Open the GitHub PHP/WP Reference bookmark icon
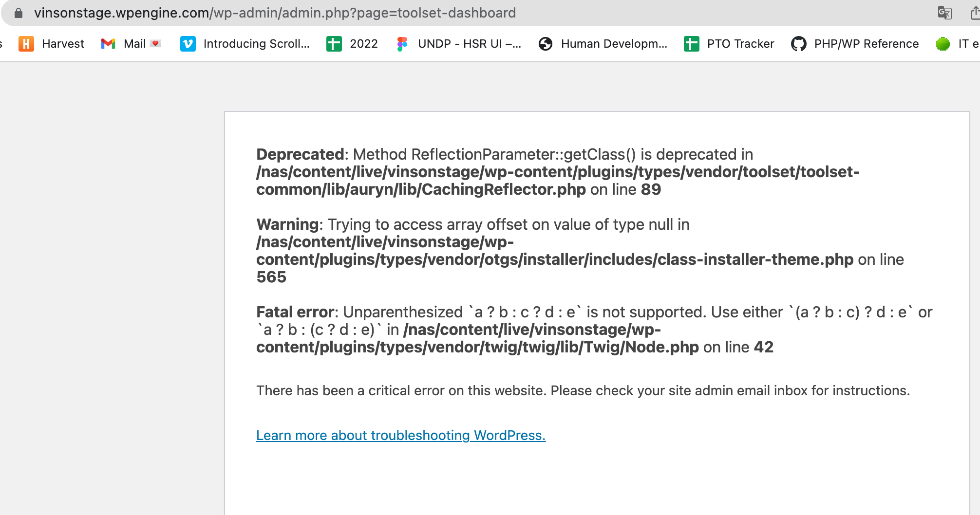This screenshot has height=515, width=980. click(x=799, y=44)
